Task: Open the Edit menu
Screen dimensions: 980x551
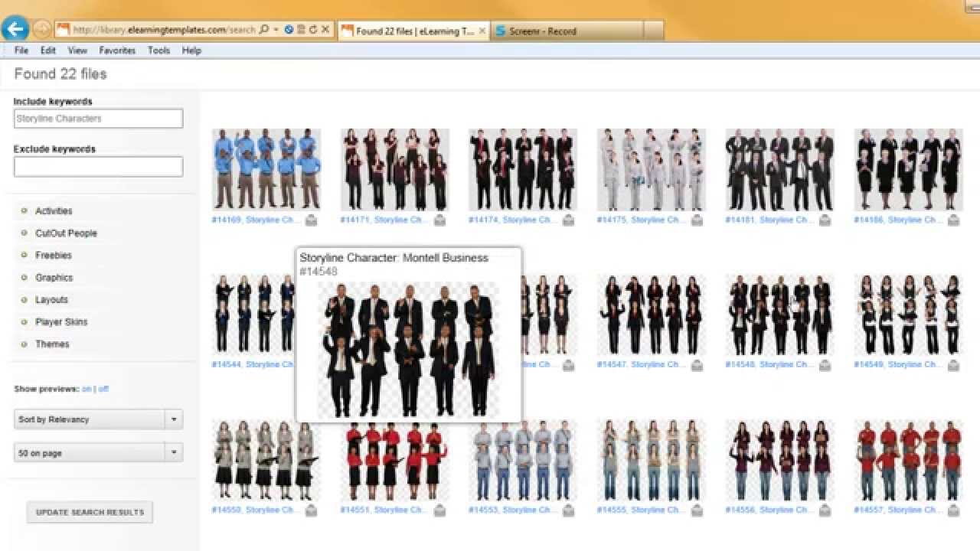Action: (48, 51)
